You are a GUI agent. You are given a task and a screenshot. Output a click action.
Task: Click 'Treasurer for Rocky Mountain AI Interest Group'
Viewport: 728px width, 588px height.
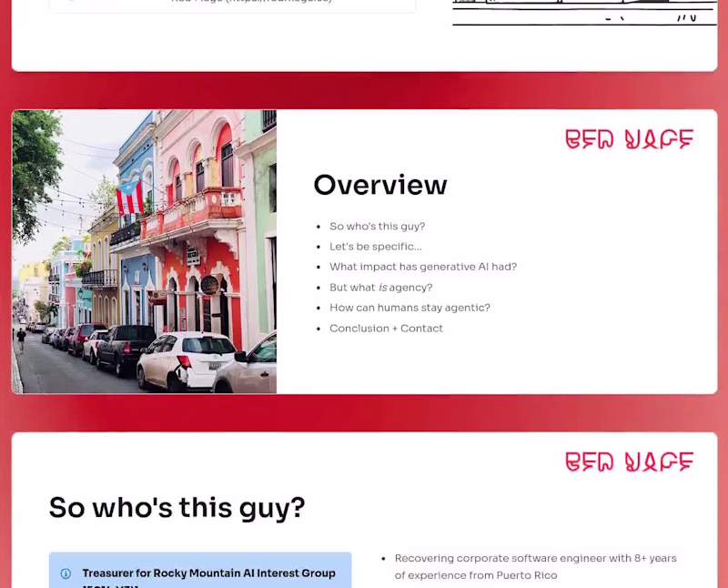coord(209,573)
